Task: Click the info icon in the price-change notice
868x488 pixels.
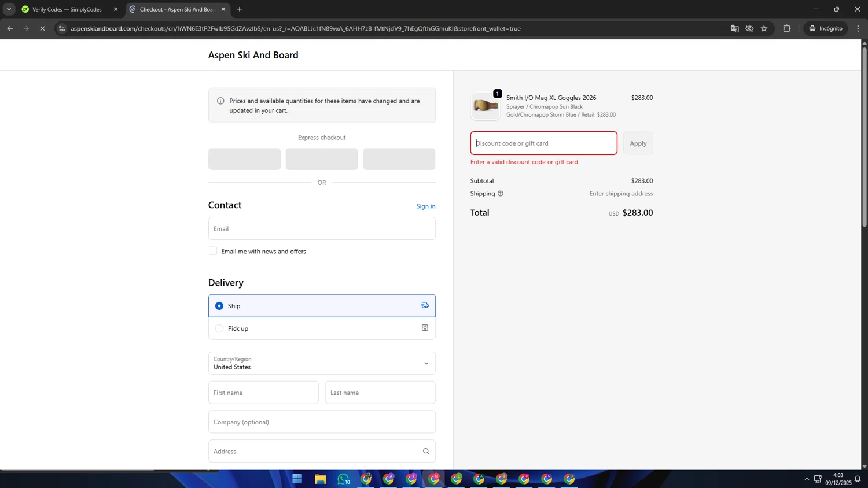Action: pos(220,101)
